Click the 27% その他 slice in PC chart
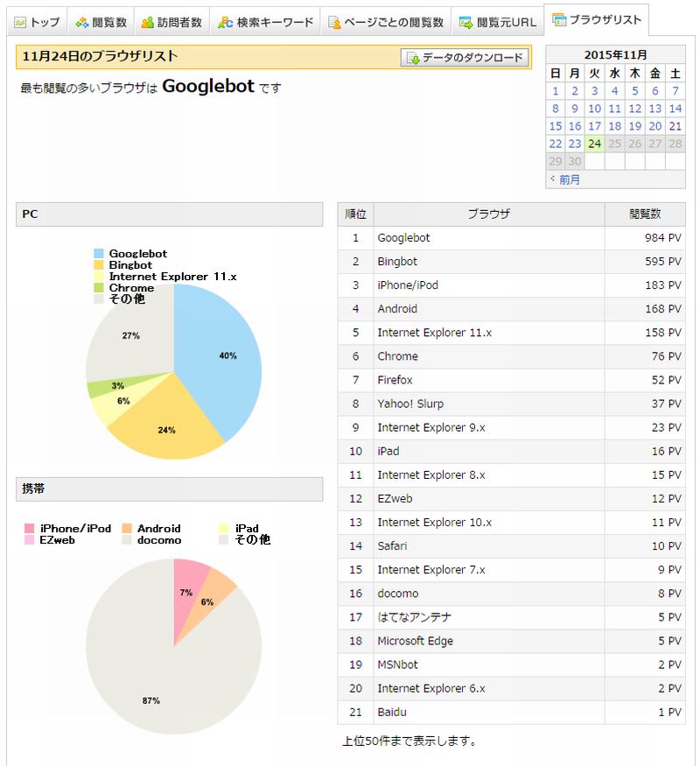This screenshot has width=700, height=766. (x=132, y=334)
